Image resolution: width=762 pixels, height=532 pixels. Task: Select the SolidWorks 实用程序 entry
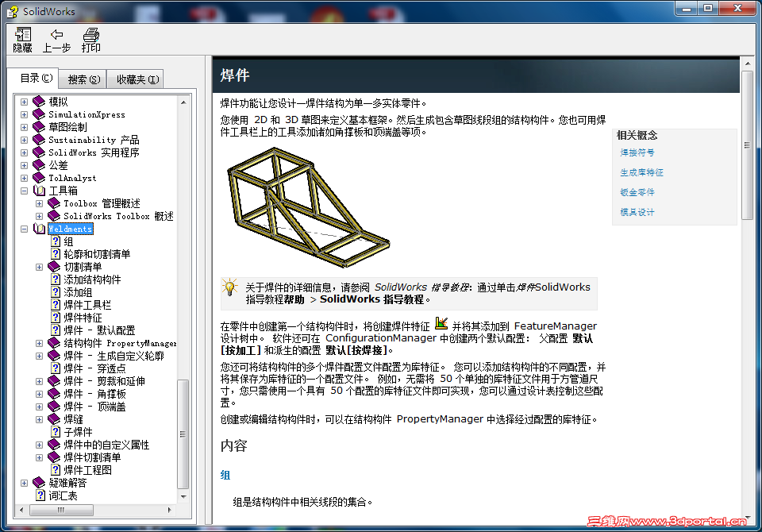[x=94, y=152]
